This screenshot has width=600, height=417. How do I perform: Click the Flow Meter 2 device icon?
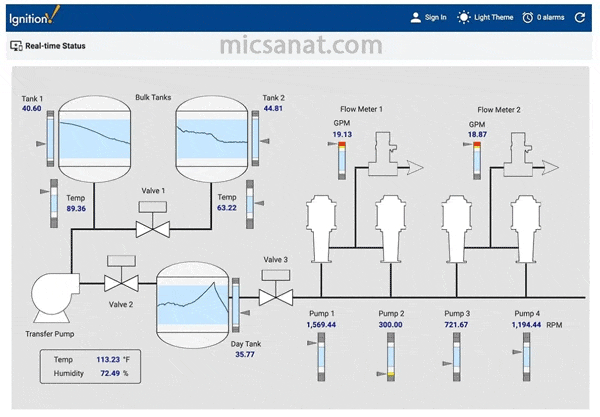[518, 154]
